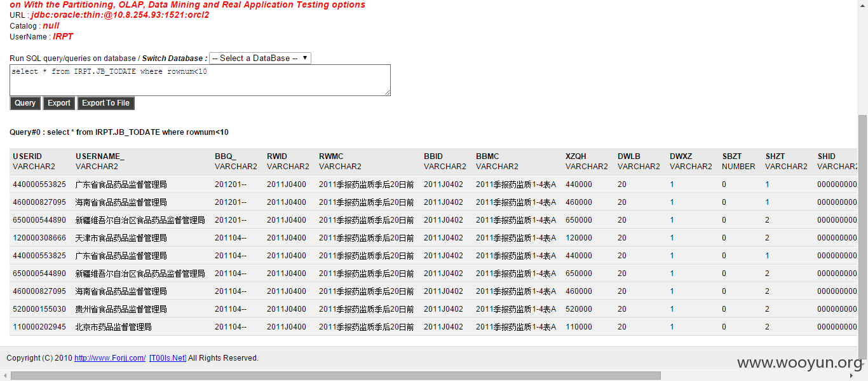
Task: Click the horizontal scrollbar right arrow
Action: (x=852, y=376)
